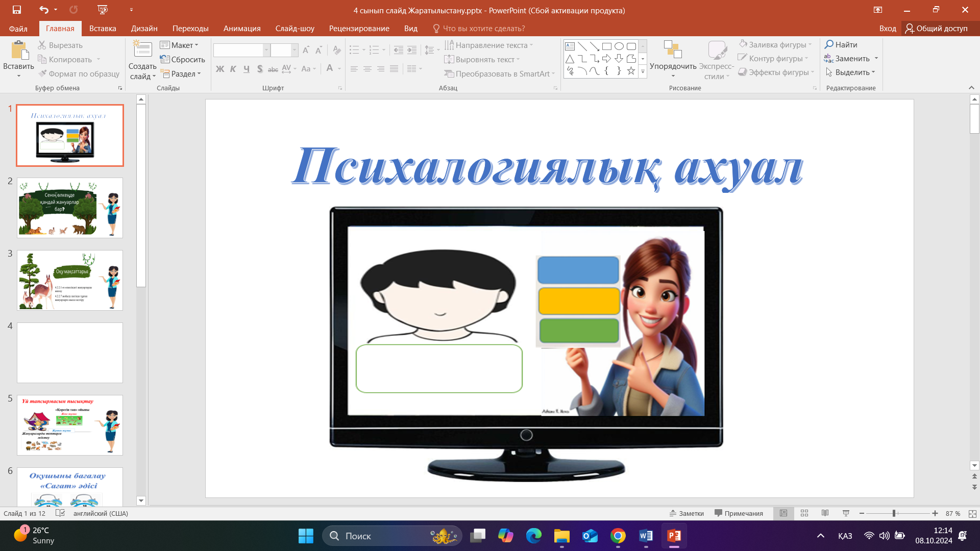This screenshot has width=980, height=551.
Task: Click the Сбросить reset button
Action: coord(182,60)
